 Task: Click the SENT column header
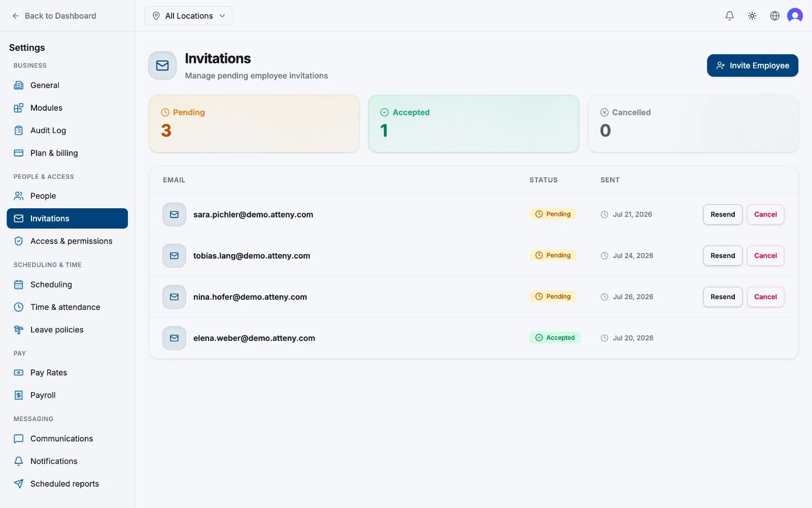click(x=610, y=180)
